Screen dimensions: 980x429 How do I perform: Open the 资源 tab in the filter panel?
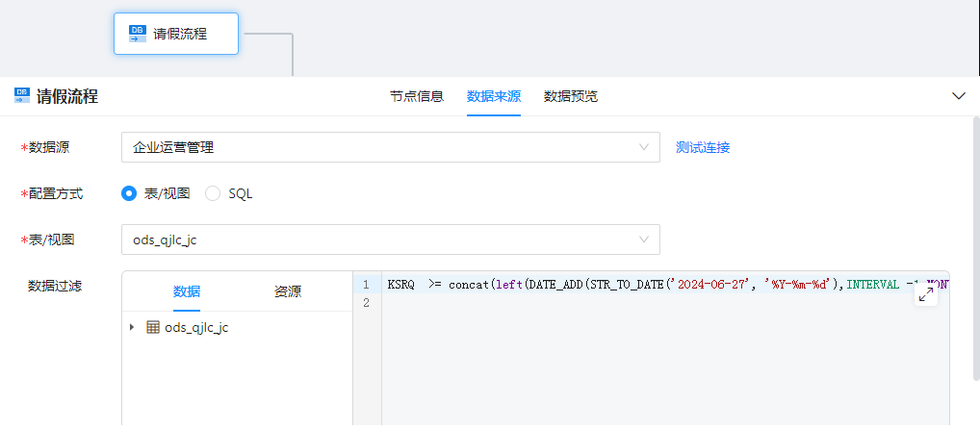288,291
